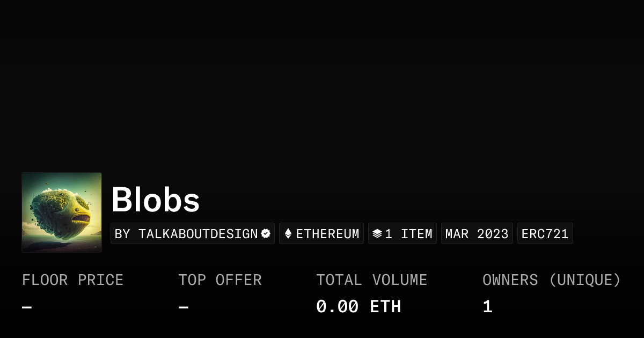The image size is (644, 338).
Task: Click the Ethereum diamond logo icon
Action: pos(288,234)
